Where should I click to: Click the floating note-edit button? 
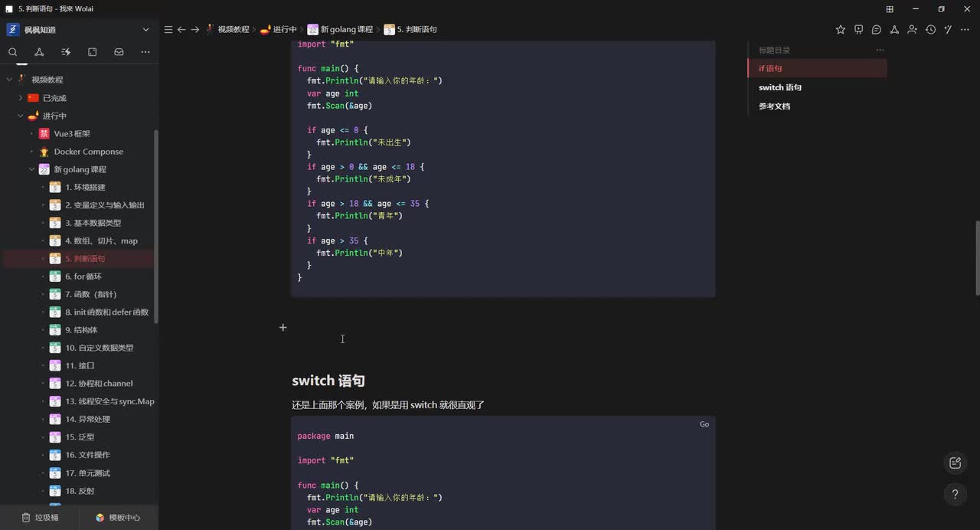click(955, 463)
